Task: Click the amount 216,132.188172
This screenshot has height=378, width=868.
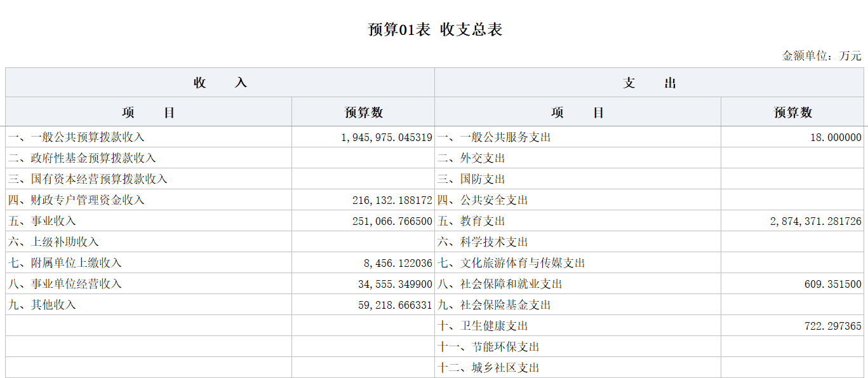Action: click(x=392, y=200)
